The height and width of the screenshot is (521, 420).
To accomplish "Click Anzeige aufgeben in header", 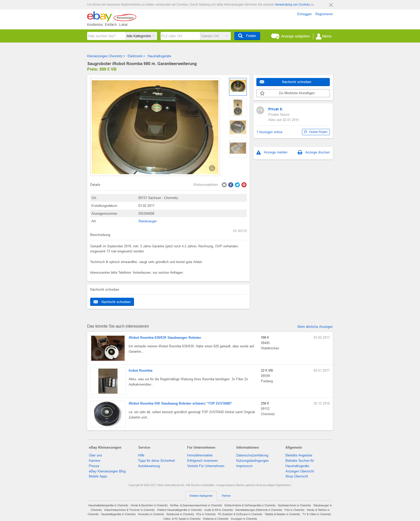I will (290, 36).
